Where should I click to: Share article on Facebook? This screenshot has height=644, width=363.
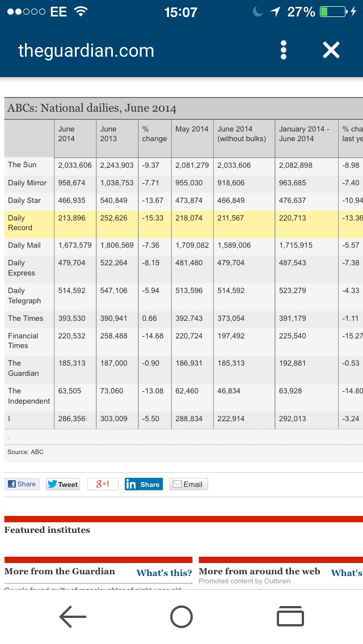point(22,484)
